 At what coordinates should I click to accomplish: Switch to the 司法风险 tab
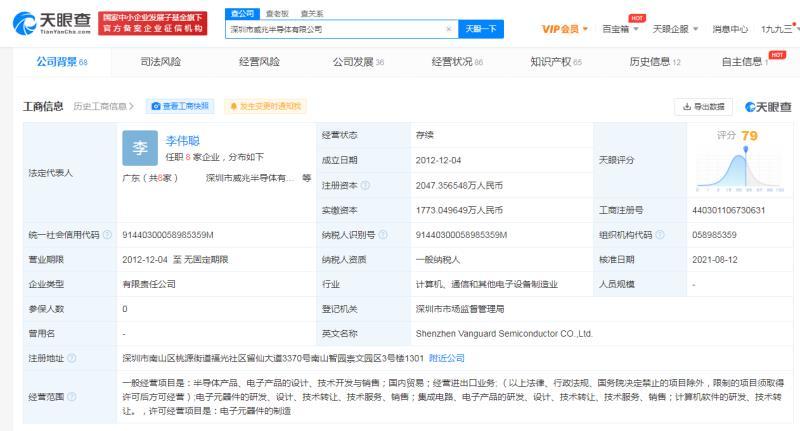tap(161, 62)
